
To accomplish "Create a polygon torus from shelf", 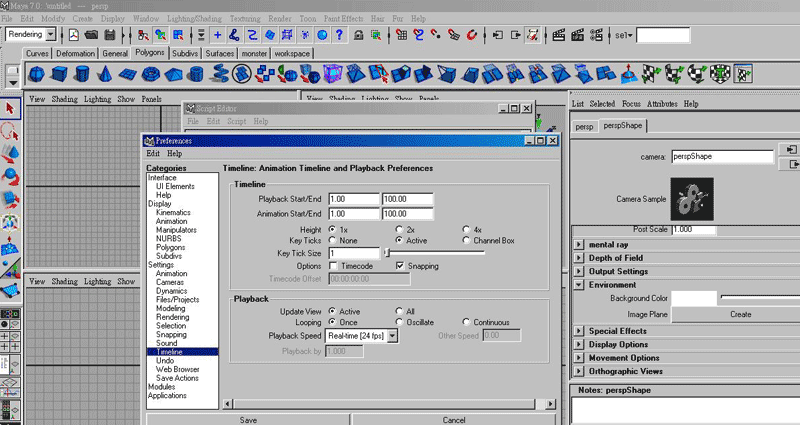I will [x=151, y=74].
